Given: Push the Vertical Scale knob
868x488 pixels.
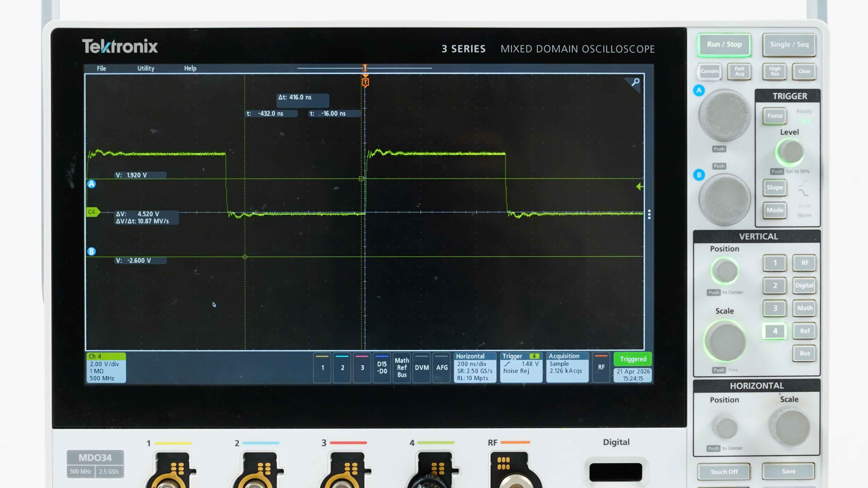Looking at the screenshot, I should [725, 341].
